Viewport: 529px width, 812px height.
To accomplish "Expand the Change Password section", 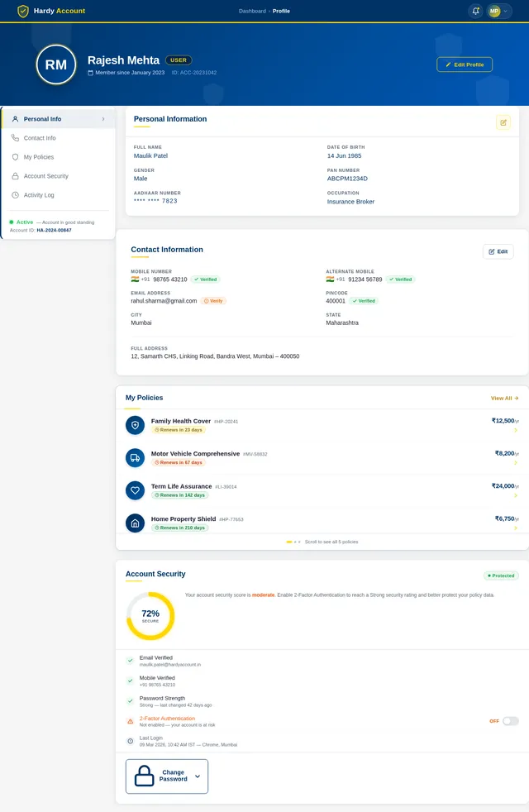I will 167,776.
